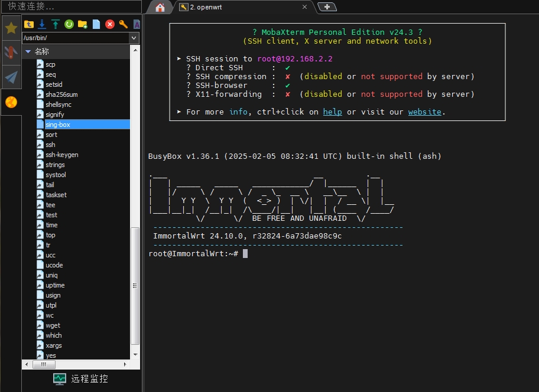
Task: Refresh the remote folder listing
Action: pos(69,24)
